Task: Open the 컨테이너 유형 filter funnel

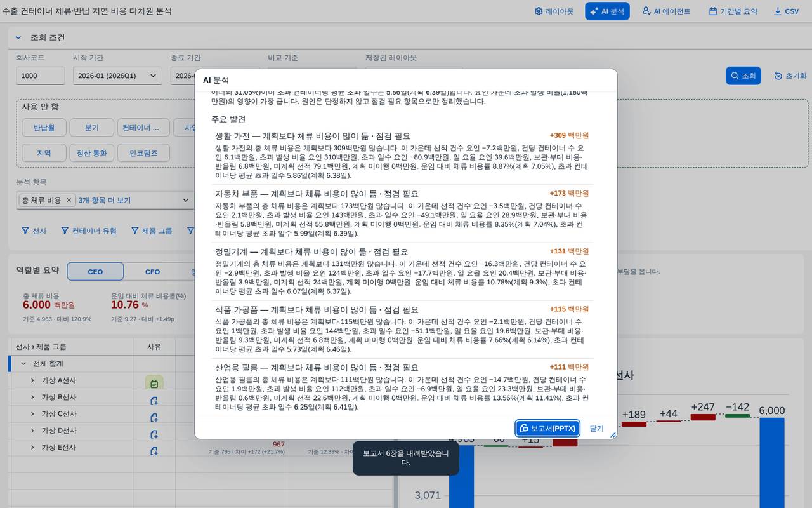Action: 89,231
